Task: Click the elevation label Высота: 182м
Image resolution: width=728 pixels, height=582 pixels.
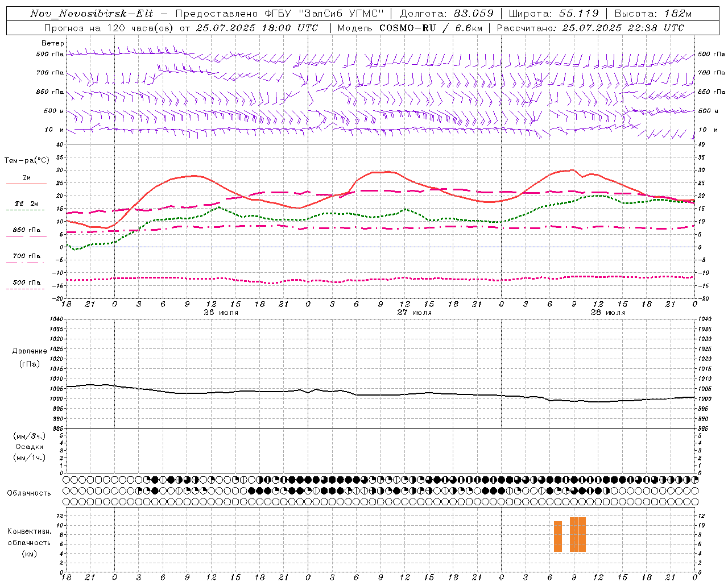Action: [653, 14]
